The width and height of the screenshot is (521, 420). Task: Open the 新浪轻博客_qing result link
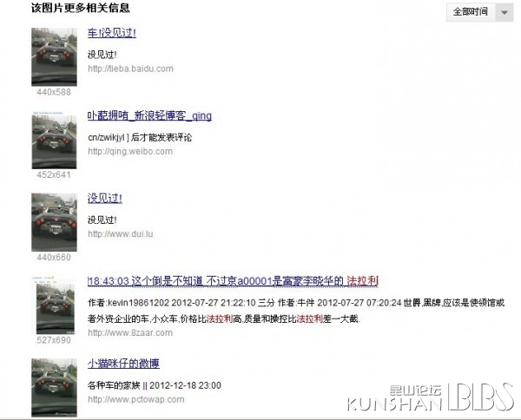click(149, 115)
